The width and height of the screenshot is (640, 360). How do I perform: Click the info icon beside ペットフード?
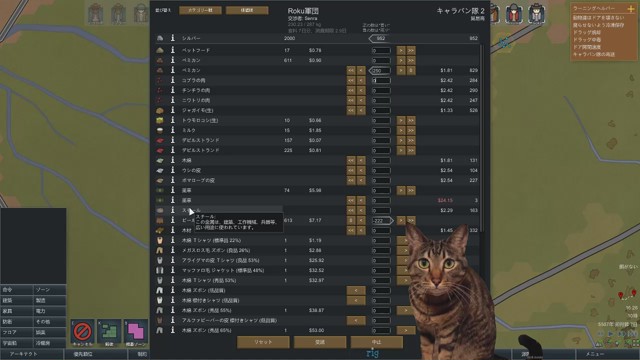173,50
